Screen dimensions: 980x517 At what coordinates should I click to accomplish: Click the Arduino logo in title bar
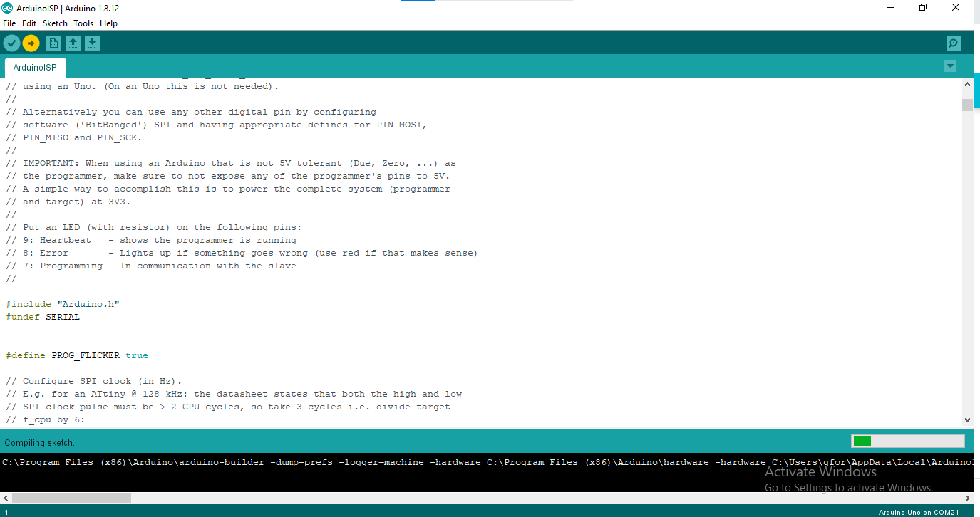coord(7,7)
